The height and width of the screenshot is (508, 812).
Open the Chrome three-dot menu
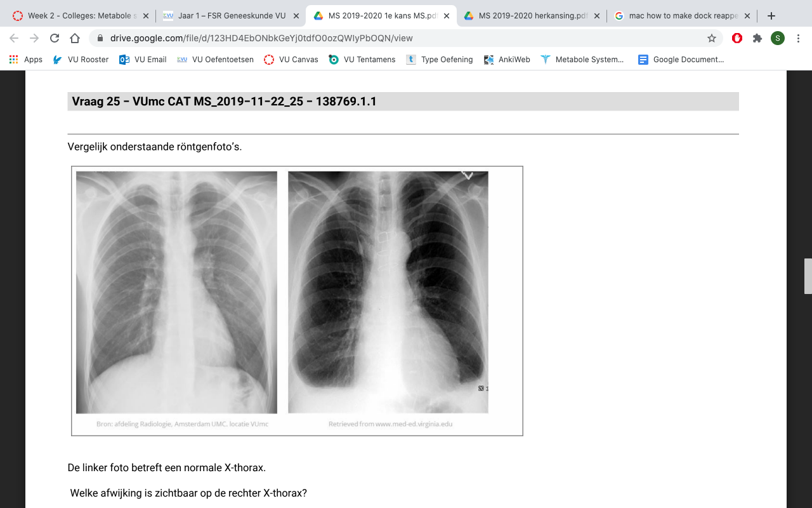[798, 38]
